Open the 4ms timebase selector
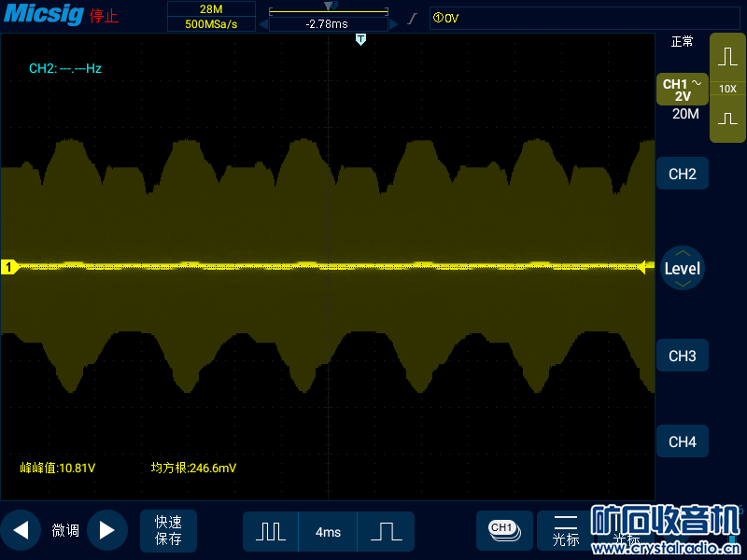The height and width of the screenshot is (560, 747). (x=328, y=531)
